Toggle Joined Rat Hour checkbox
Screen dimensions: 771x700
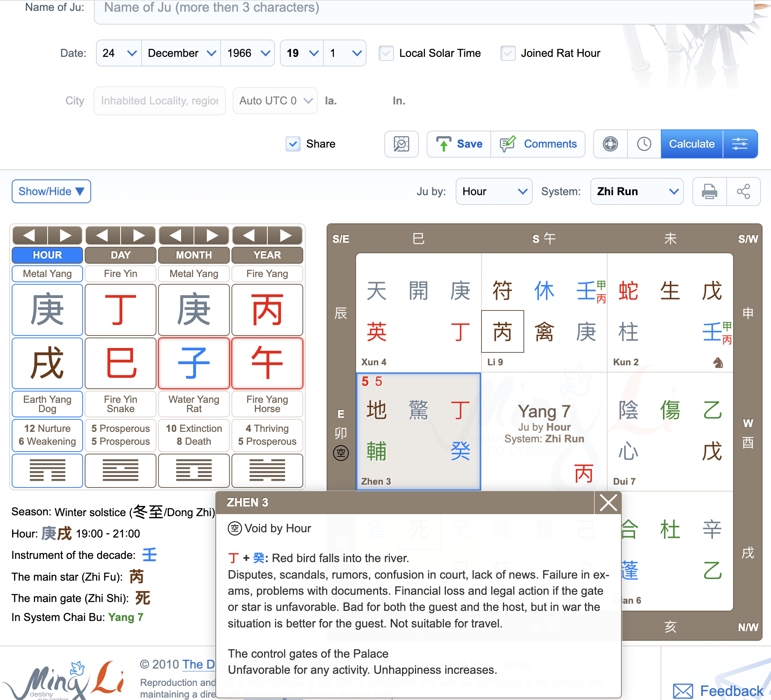click(508, 53)
